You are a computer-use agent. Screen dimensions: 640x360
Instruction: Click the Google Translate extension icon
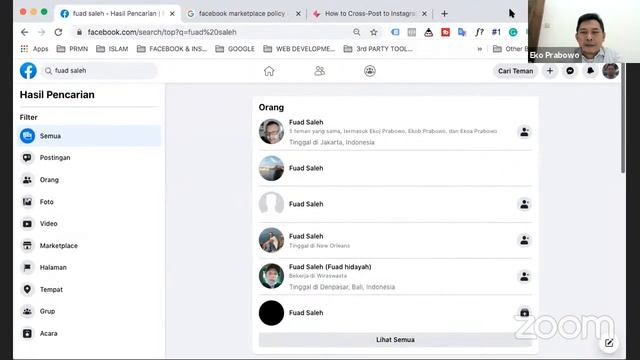tap(462, 32)
